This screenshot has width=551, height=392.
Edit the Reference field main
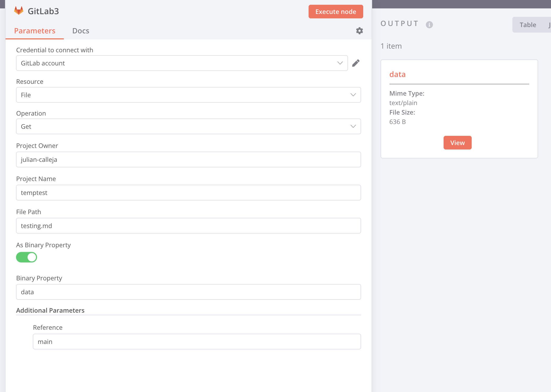[x=197, y=342]
